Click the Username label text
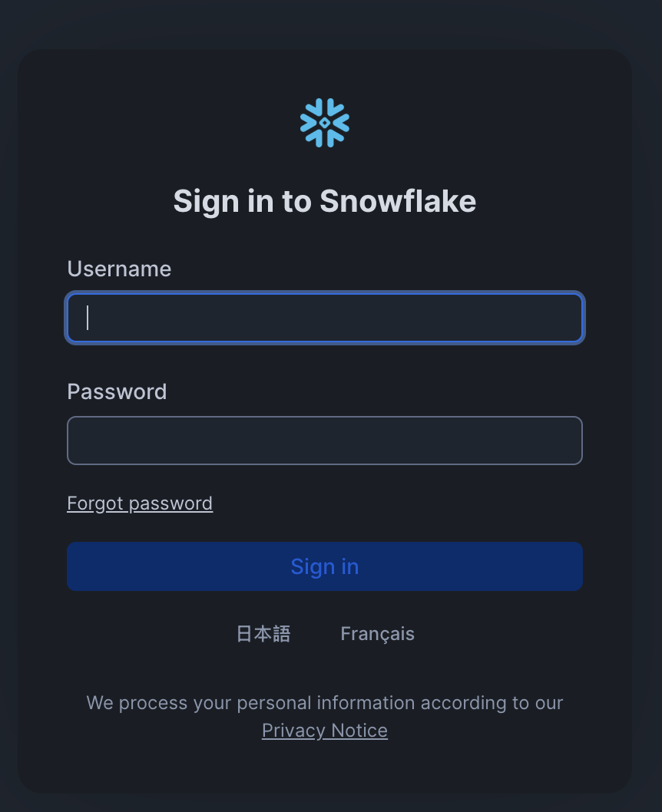The width and height of the screenshot is (662, 812). [119, 269]
